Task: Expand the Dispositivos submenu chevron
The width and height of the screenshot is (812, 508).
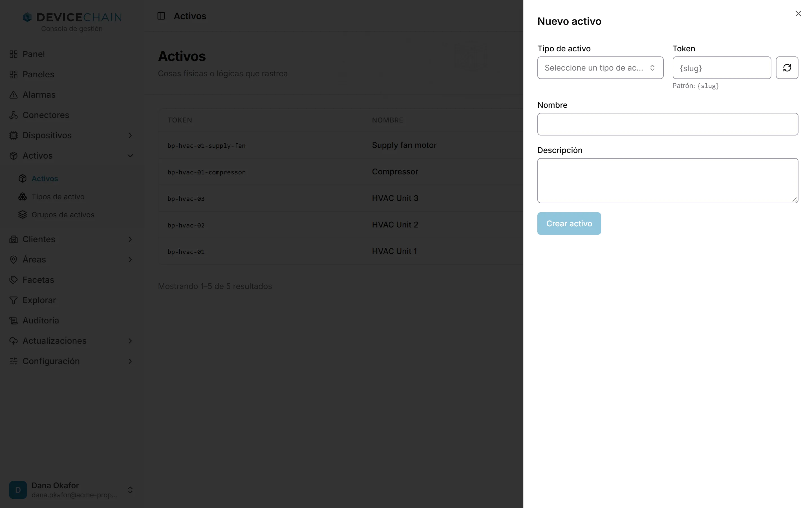Action: 130,135
